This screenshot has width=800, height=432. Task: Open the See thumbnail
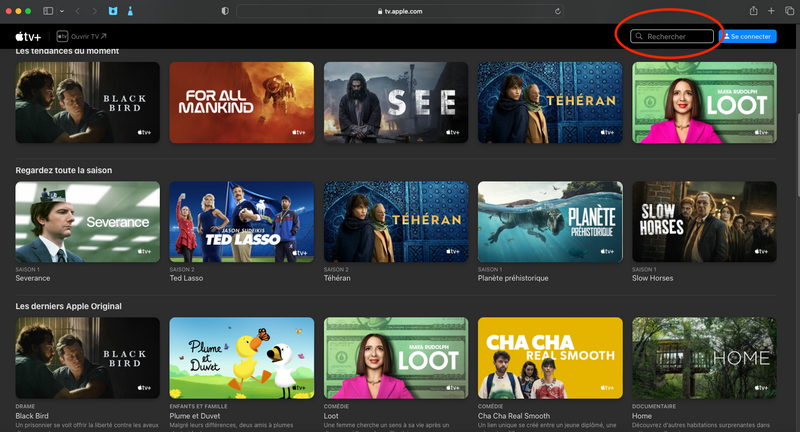[396, 103]
